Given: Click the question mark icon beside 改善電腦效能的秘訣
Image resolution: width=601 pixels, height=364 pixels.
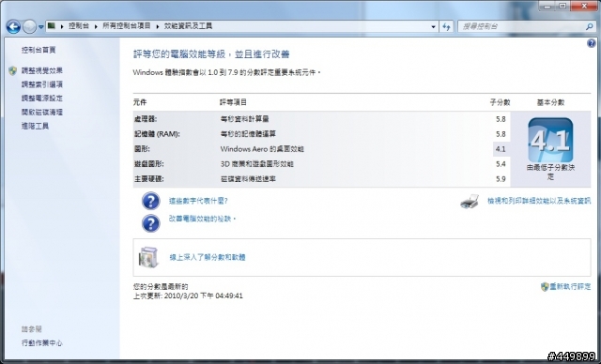Looking at the screenshot, I should click(x=150, y=223).
